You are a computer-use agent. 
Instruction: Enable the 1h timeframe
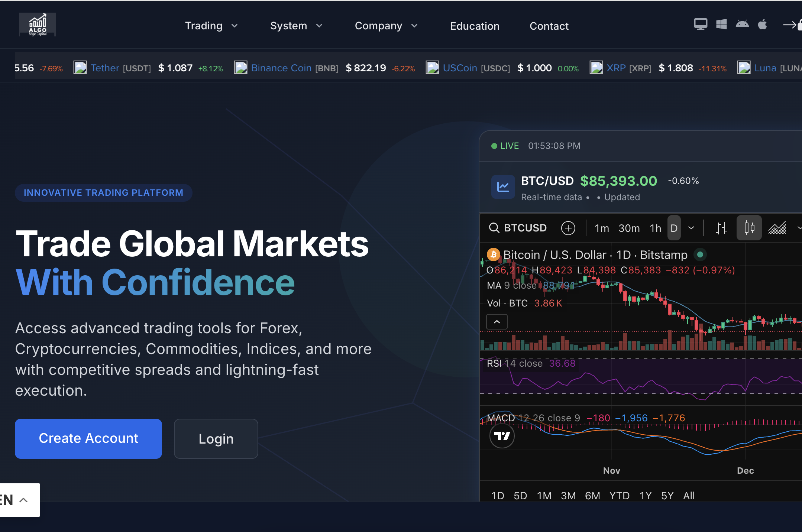(655, 228)
